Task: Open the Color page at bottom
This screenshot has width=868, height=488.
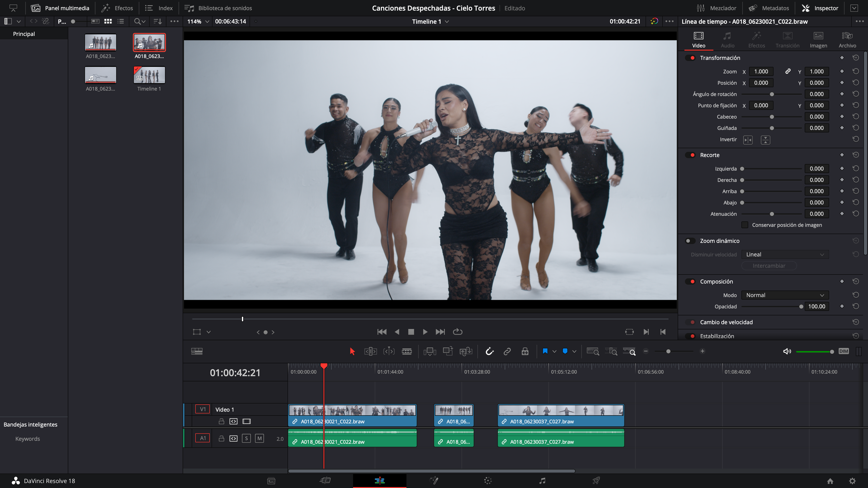Action: pos(488,481)
